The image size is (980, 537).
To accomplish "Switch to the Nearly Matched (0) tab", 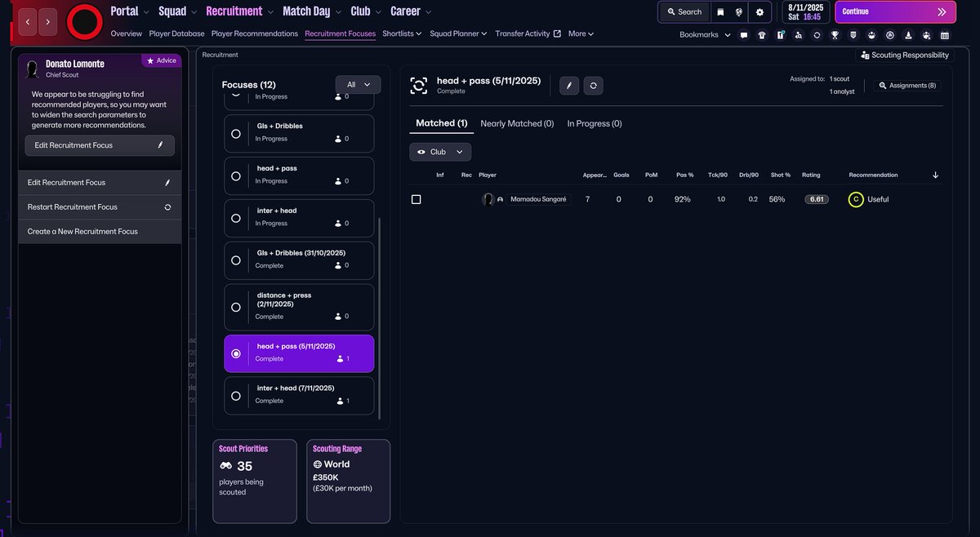I will 517,123.
